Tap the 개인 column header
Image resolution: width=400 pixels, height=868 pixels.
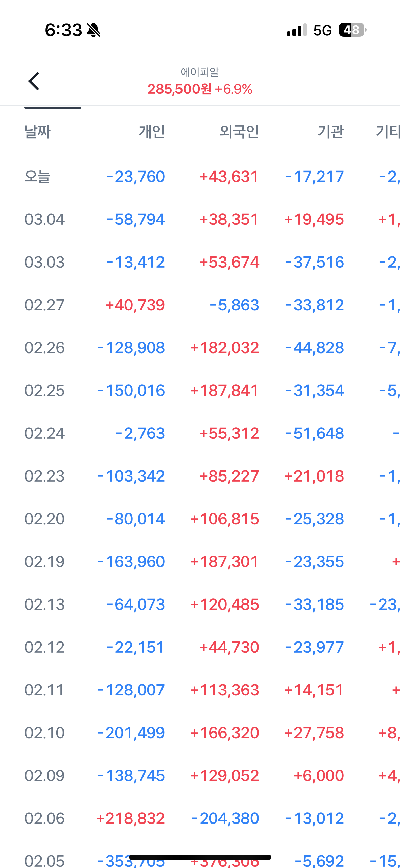coord(152,131)
